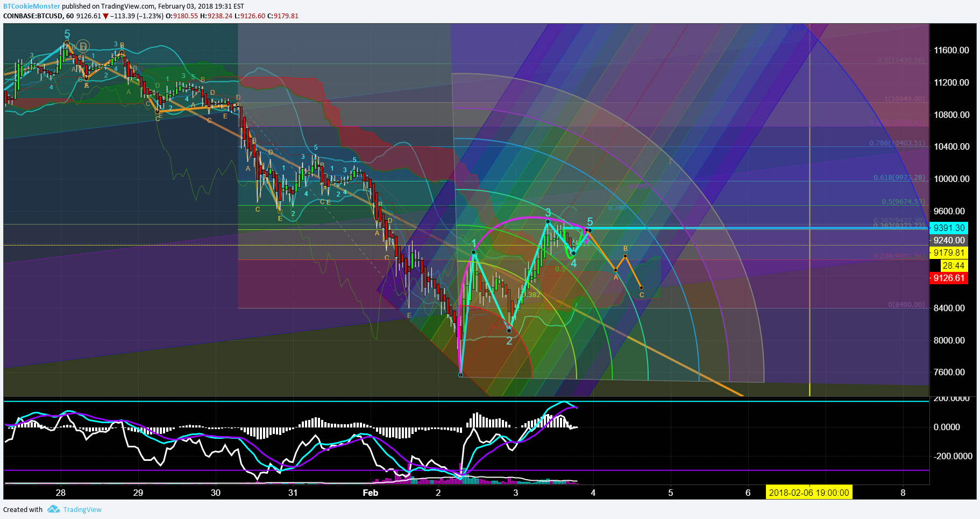This screenshot has width=980, height=519.
Task: Select the COINBASE:BTCUSD symbol title
Action: 33,16
